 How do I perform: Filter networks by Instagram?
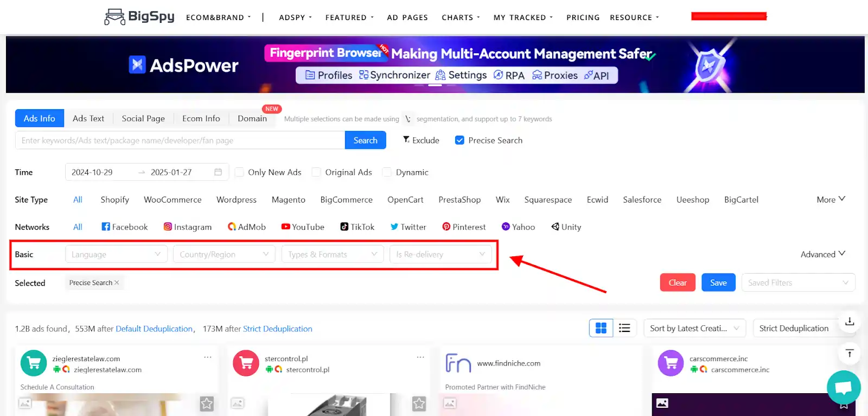[x=188, y=227]
